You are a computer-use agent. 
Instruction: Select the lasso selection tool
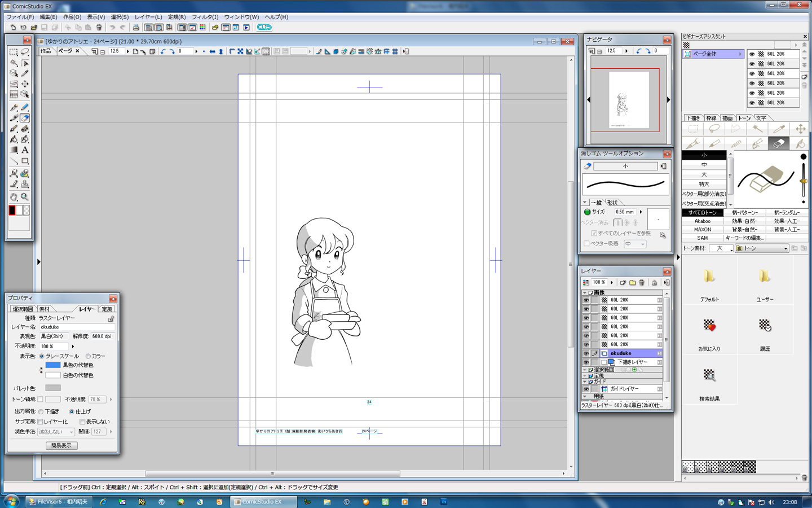(25, 52)
